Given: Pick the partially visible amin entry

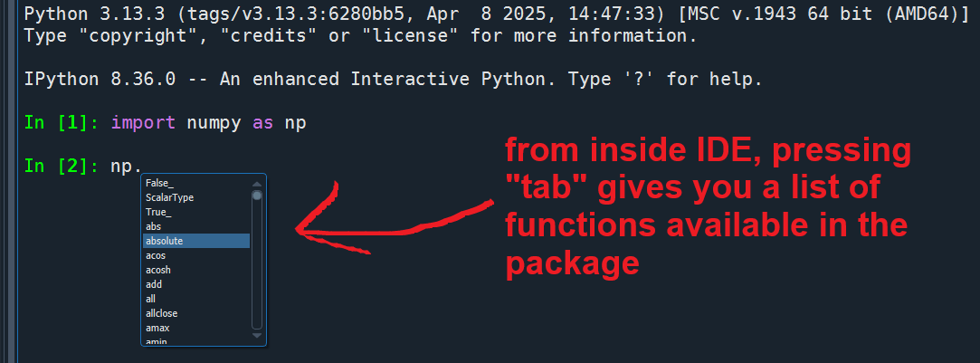Looking at the screenshot, I should (x=196, y=340).
